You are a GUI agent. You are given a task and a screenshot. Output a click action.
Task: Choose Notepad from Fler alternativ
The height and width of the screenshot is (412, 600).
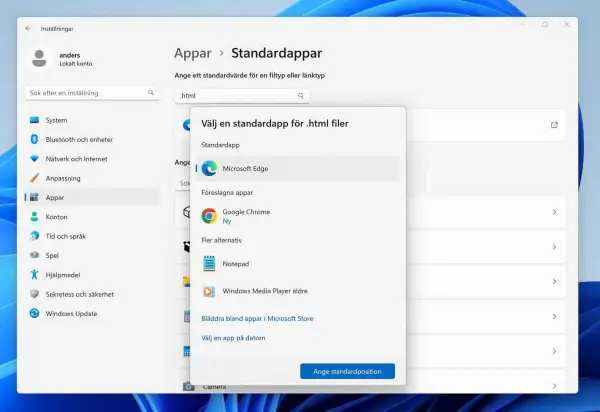click(297, 264)
